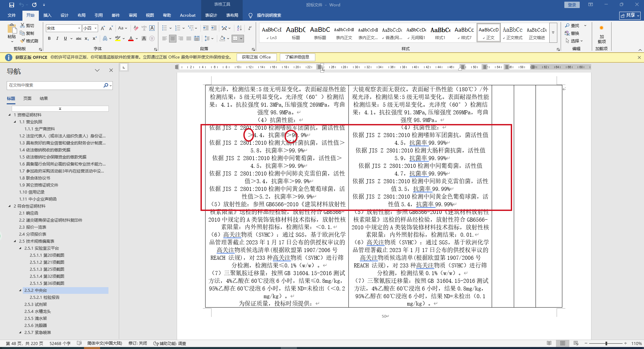Save the document using the save icon

click(x=12, y=5)
